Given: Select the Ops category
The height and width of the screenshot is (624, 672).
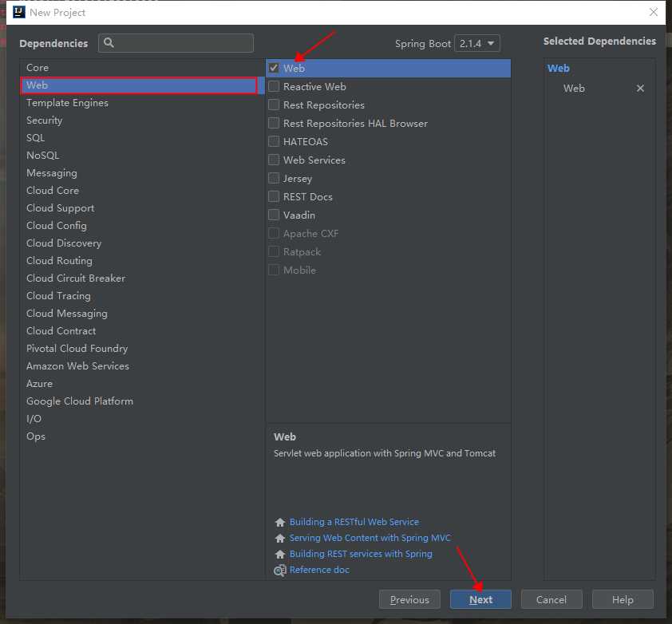Looking at the screenshot, I should (x=142, y=436).
